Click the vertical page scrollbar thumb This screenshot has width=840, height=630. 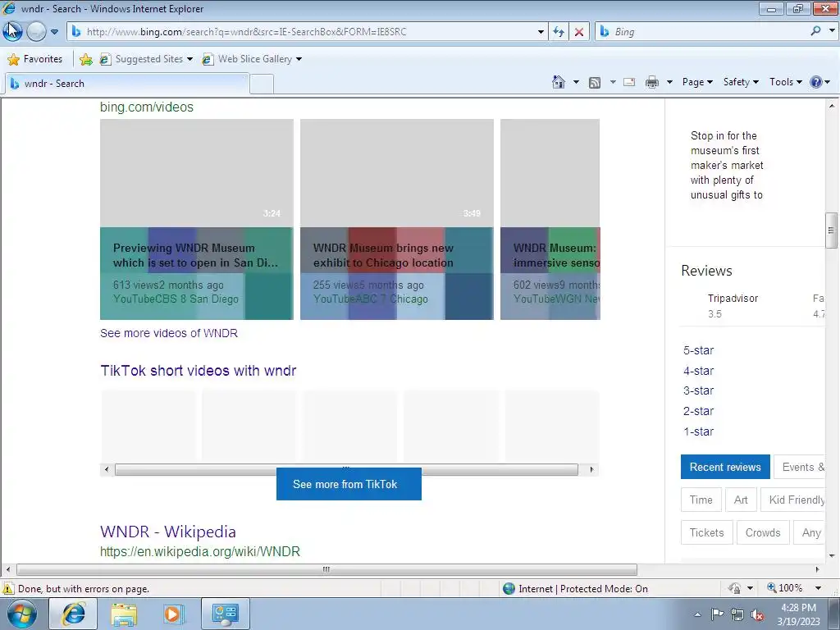point(831,231)
